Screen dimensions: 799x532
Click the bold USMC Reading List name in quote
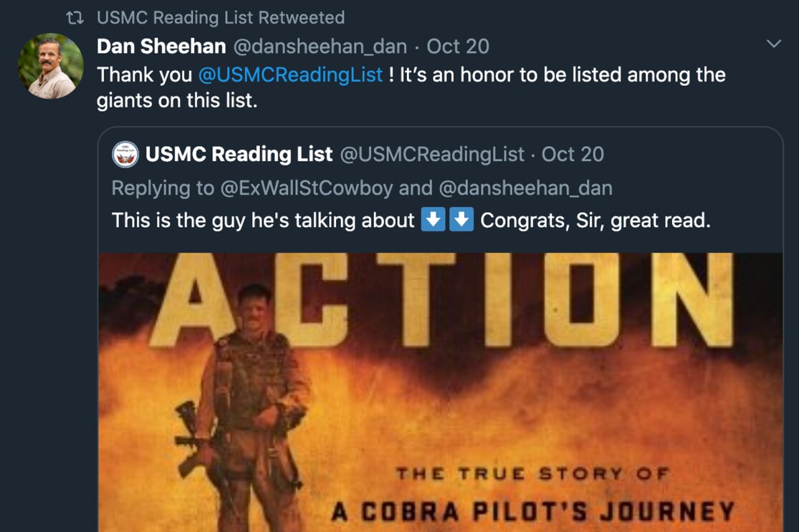(239, 155)
